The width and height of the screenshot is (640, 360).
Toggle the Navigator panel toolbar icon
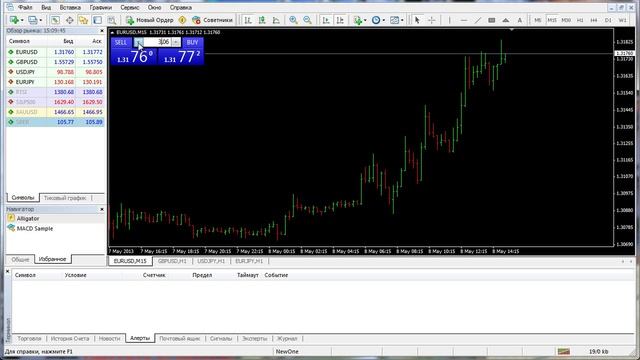tap(83, 20)
